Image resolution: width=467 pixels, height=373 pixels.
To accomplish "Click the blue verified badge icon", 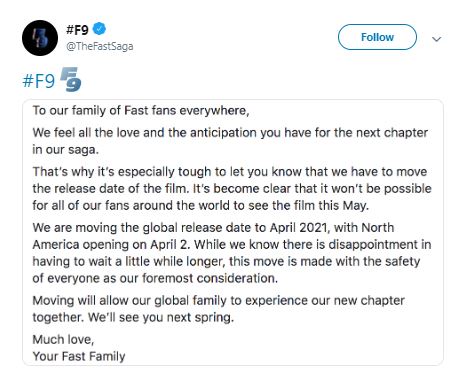I will click(99, 29).
